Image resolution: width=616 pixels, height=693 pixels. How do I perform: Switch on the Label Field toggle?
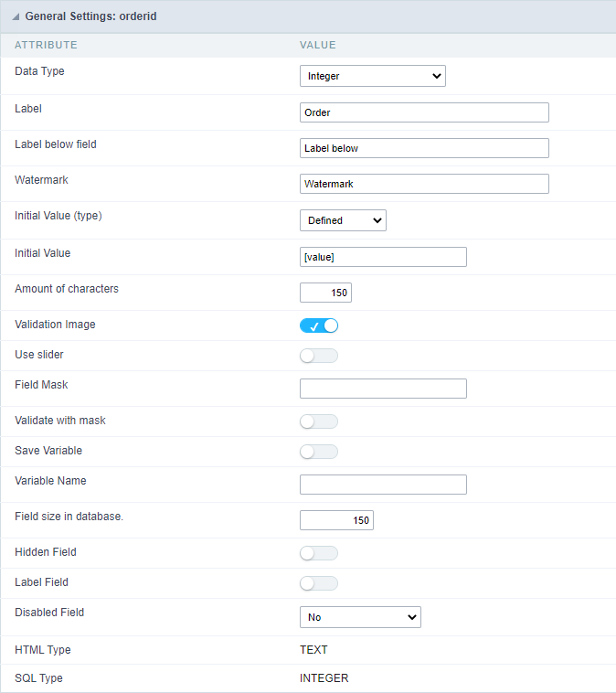point(319,583)
